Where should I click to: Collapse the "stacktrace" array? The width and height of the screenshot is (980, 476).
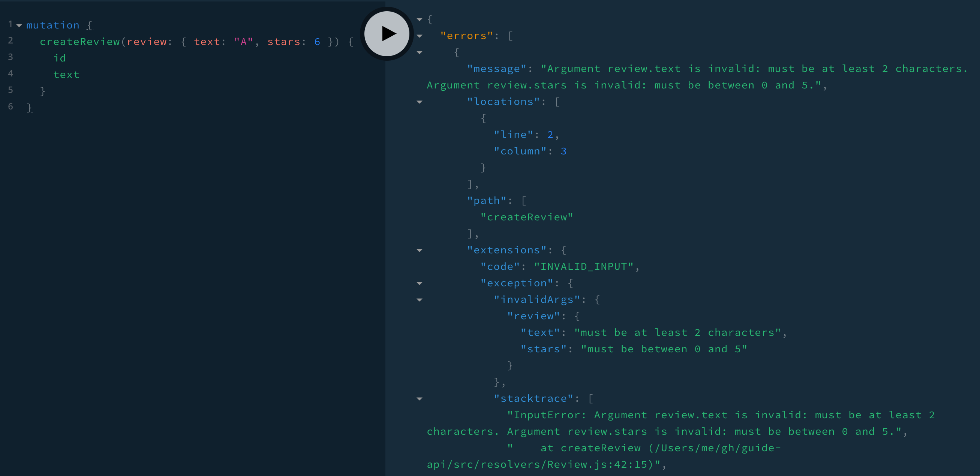419,399
